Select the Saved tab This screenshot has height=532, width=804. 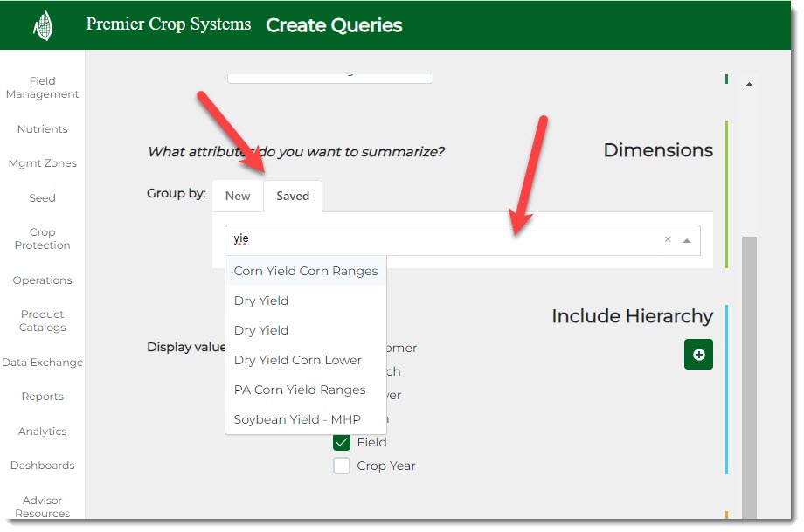point(293,197)
